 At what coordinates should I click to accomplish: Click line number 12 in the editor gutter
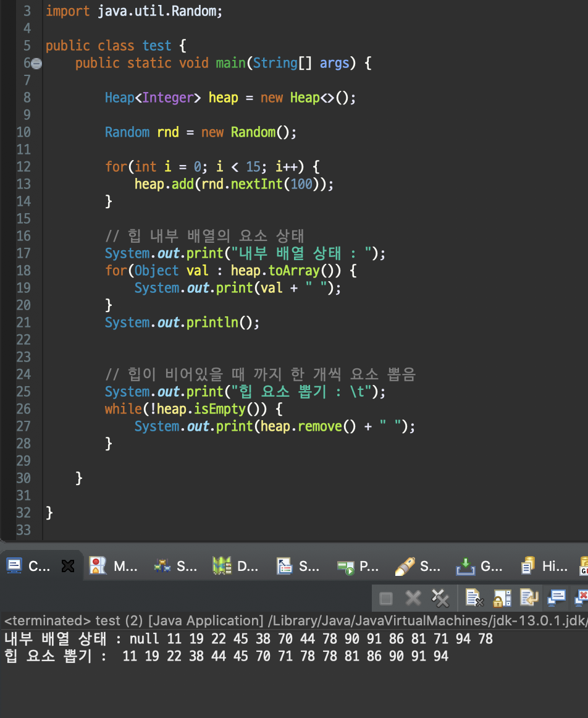click(24, 167)
